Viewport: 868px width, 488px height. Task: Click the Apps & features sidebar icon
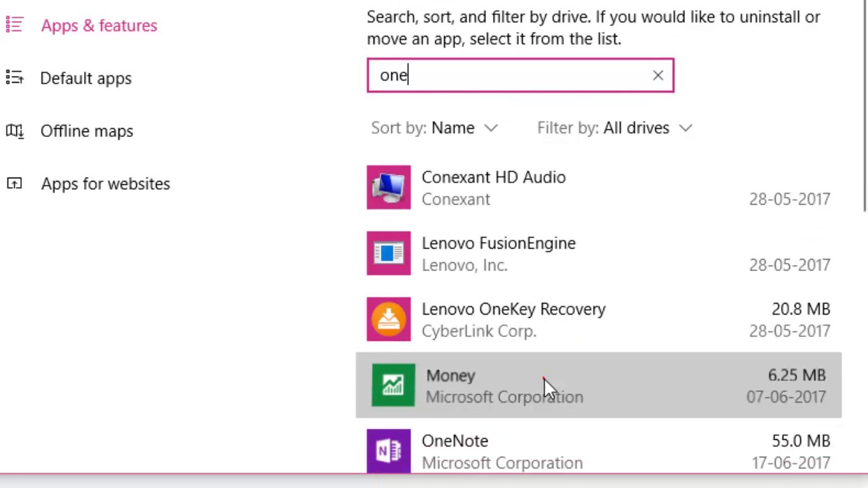click(x=14, y=25)
